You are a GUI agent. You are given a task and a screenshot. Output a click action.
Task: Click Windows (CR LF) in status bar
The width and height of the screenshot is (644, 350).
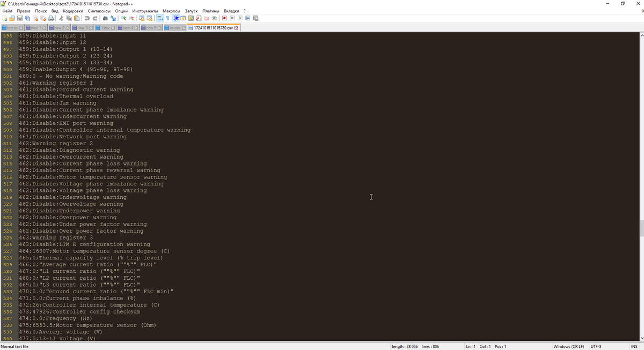pos(568,346)
